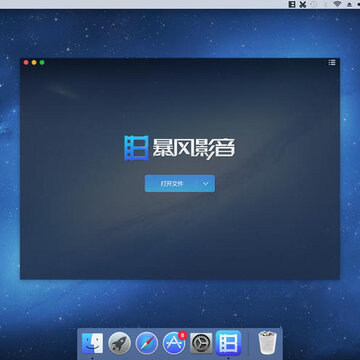The image size is (360, 360).
Task: Open System Preferences gear in dock
Action: click(201, 343)
